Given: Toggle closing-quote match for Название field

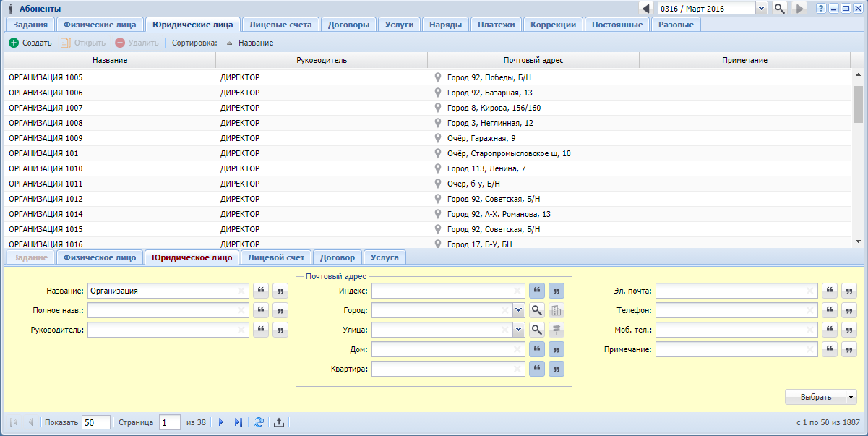Looking at the screenshot, I should [x=280, y=291].
